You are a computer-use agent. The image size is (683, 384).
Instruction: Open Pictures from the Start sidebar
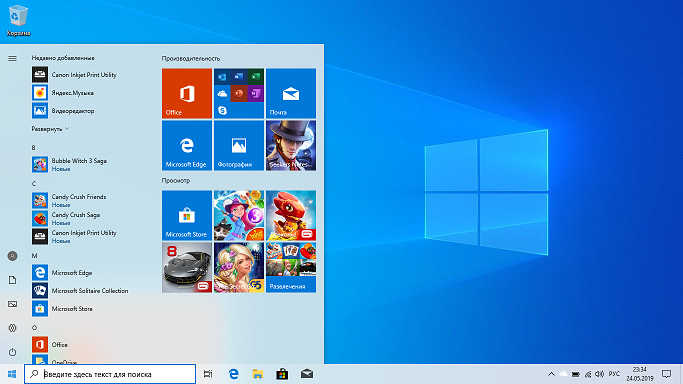coord(12,304)
